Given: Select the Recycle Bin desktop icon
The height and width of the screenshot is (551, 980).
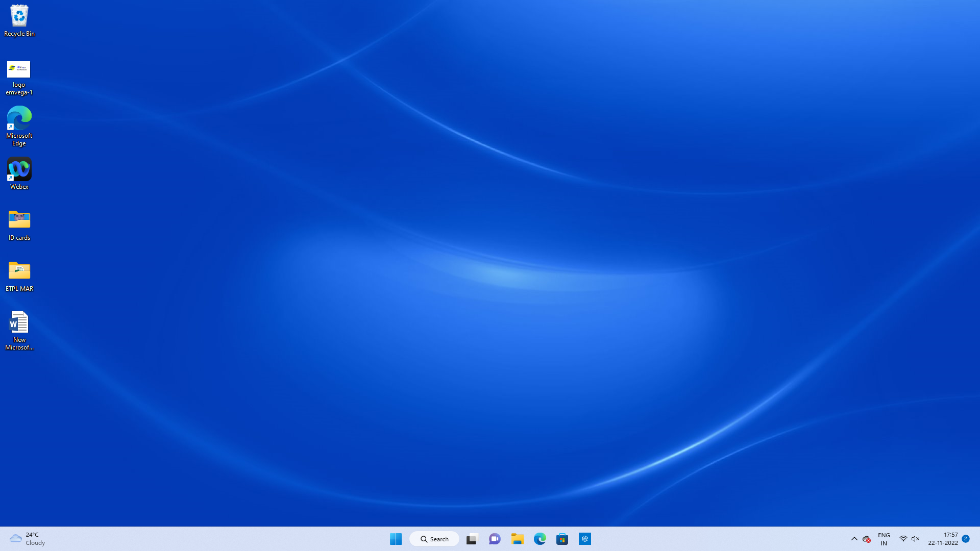Looking at the screenshot, I should point(19,21).
